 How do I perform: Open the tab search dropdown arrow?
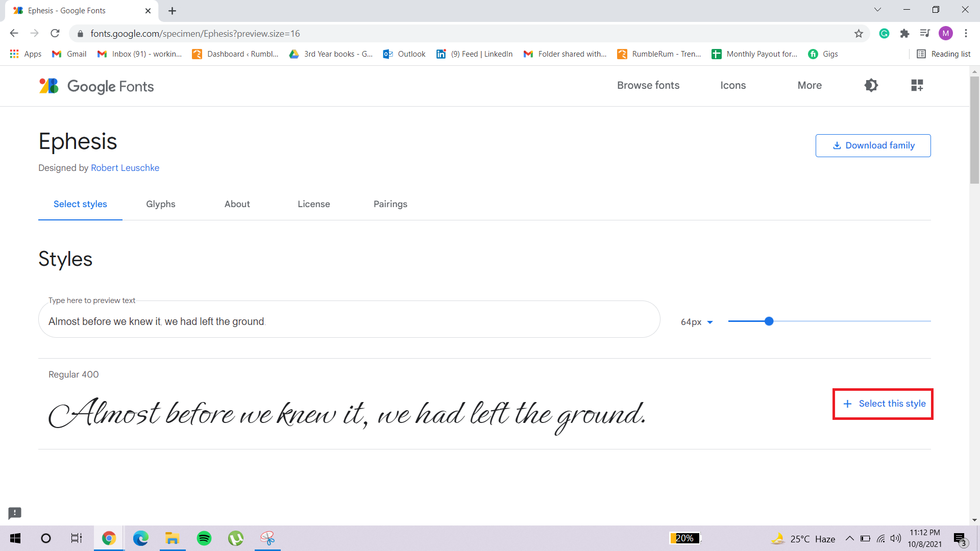pyautogui.click(x=877, y=10)
